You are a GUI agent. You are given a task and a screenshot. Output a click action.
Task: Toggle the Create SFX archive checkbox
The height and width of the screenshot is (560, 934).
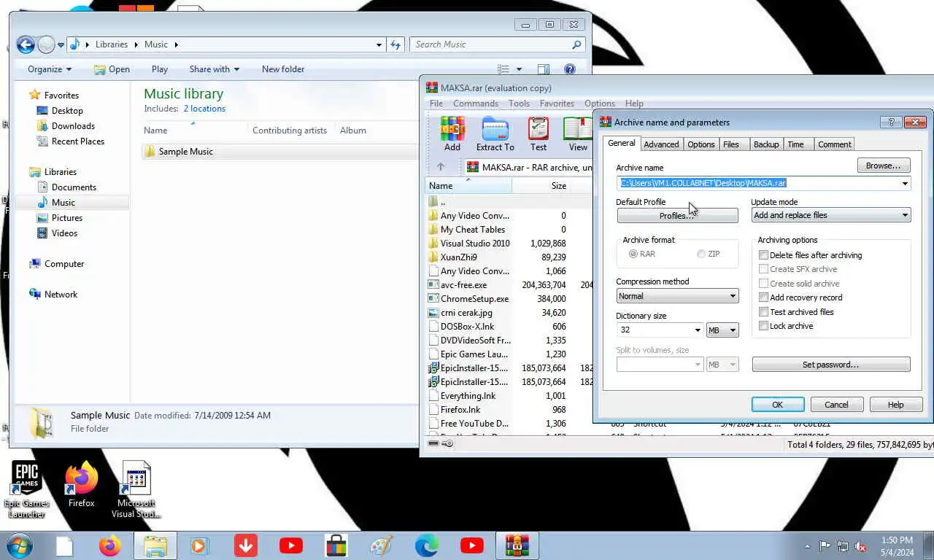(763, 269)
